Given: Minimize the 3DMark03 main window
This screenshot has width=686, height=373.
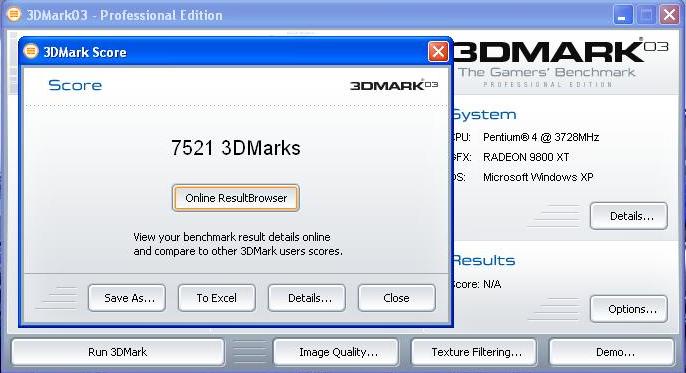Looking at the screenshot, I should [623, 15].
